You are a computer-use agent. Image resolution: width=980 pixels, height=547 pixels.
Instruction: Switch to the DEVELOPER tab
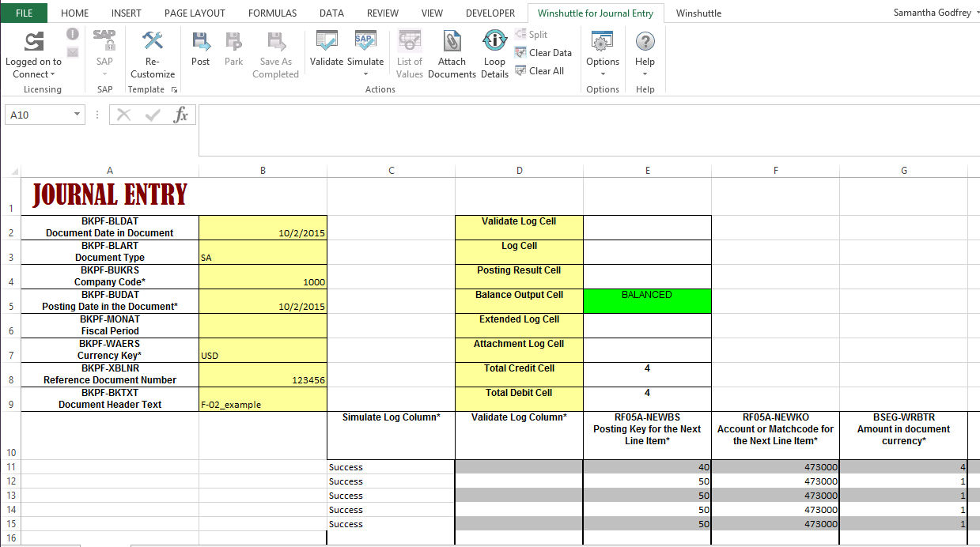pos(490,13)
